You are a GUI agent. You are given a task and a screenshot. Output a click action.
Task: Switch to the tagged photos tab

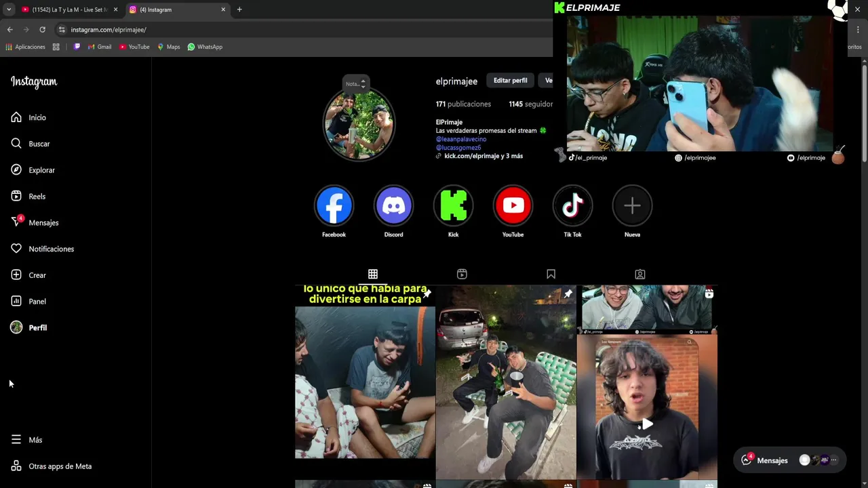coord(640,274)
